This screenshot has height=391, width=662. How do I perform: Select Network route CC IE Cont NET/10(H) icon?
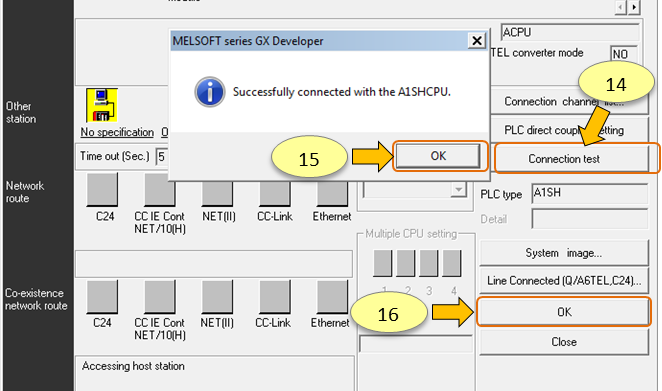coord(160,191)
